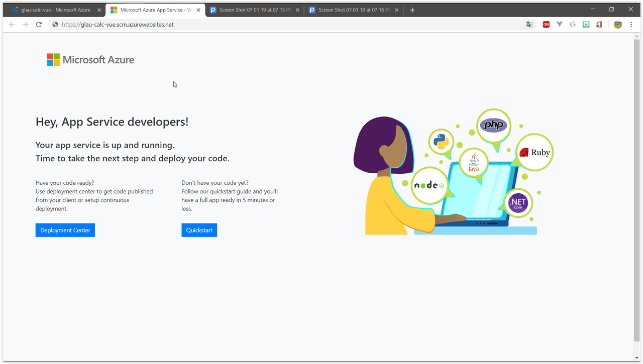This screenshot has width=643, height=364.
Task: Click the Node.js logo bubble
Action: [429, 185]
